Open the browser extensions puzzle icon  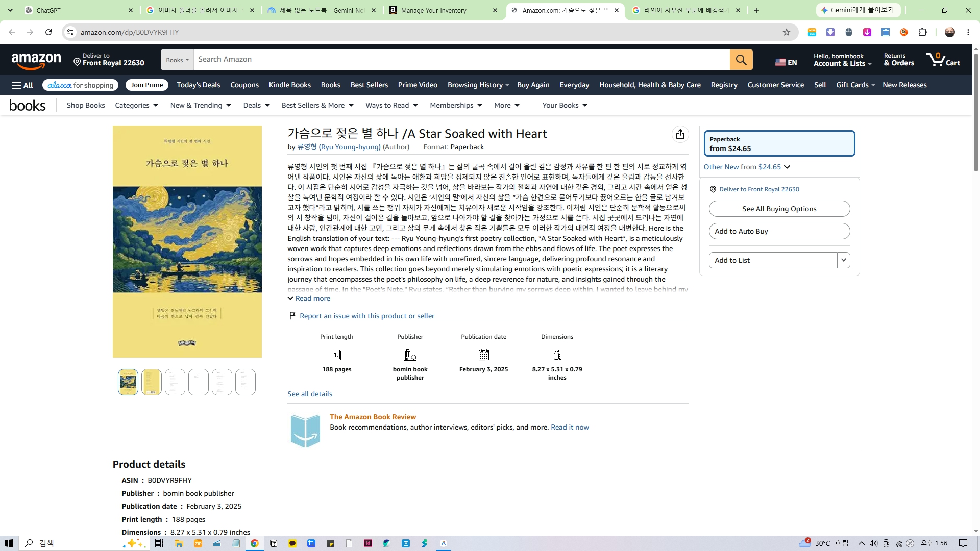pos(922,32)
